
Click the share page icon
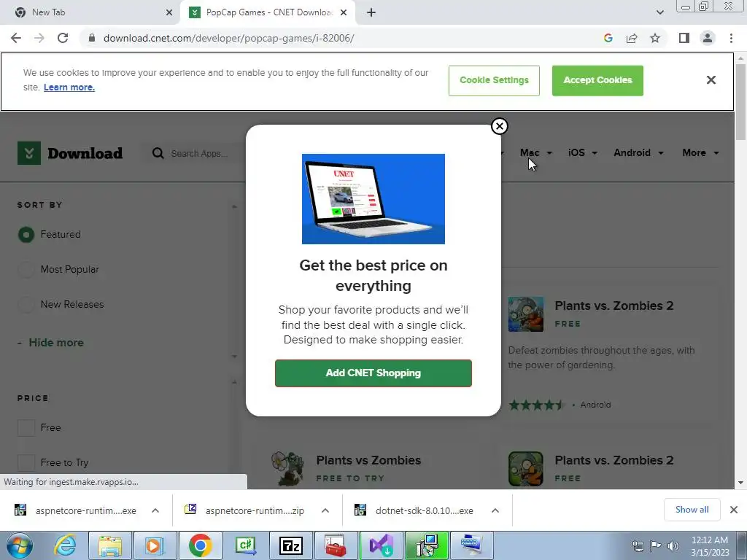[x=632, y=38]
